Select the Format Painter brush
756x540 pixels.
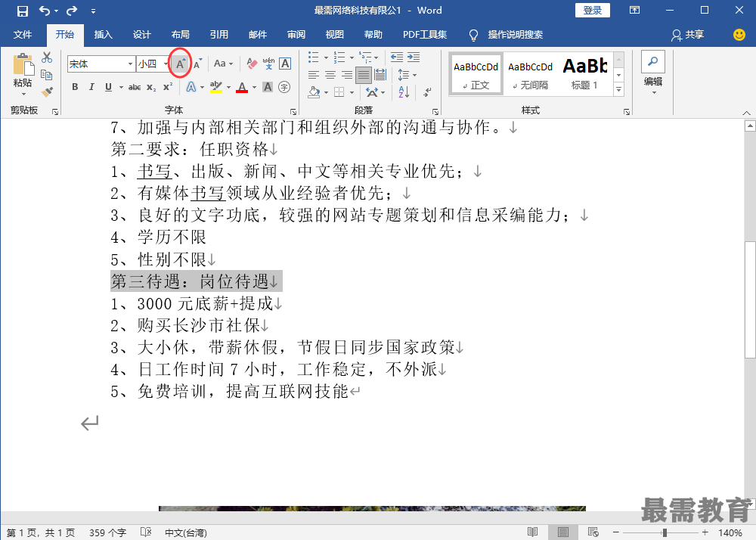coord(47,92)
